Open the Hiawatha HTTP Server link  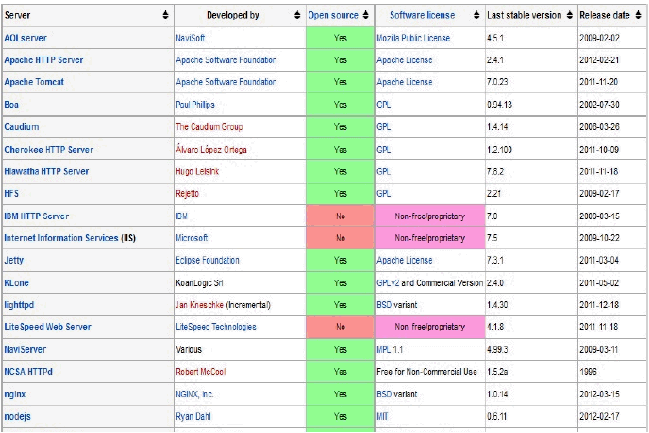pyautogui.click(x=46, y=171)
